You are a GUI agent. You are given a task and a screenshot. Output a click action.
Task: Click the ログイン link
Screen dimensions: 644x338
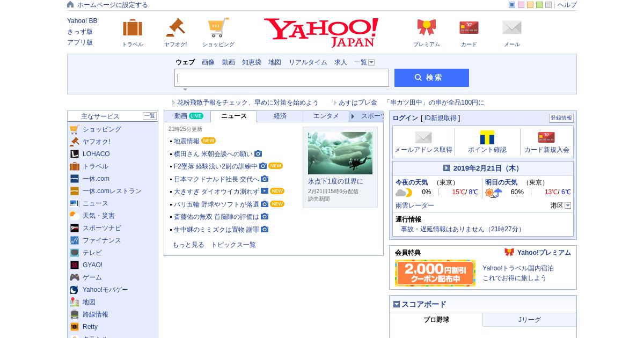coord(405,118)
